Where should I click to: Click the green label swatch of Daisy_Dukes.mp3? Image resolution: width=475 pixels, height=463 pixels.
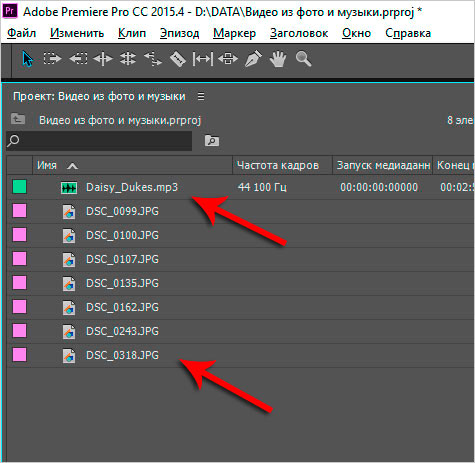pos(20,187)
